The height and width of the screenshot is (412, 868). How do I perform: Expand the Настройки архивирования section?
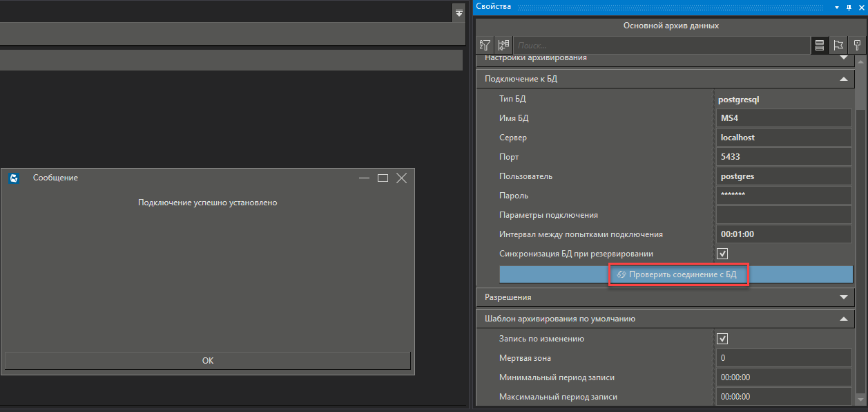(x=843, y=58)
